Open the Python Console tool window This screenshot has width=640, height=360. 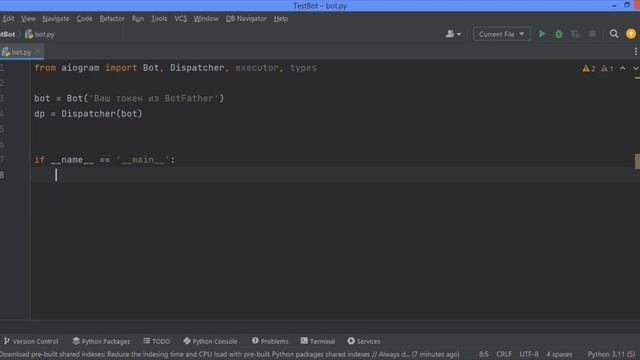point(210,341)
